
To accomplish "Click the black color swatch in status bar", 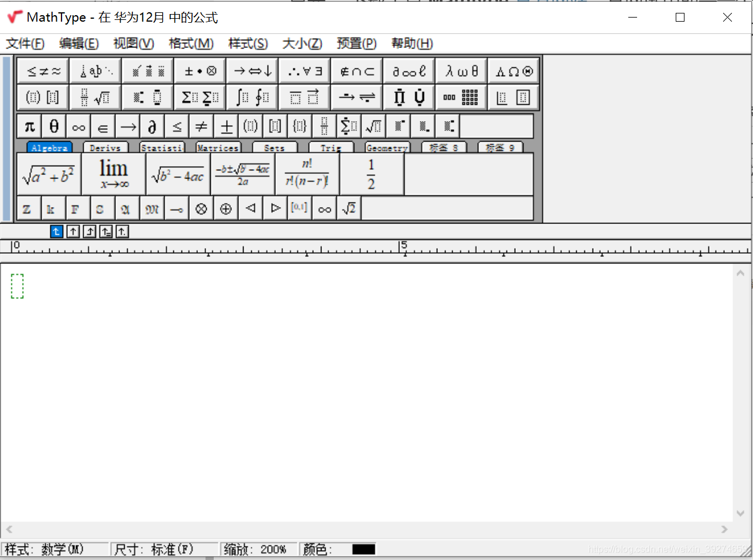I will (x=364, y=549).
